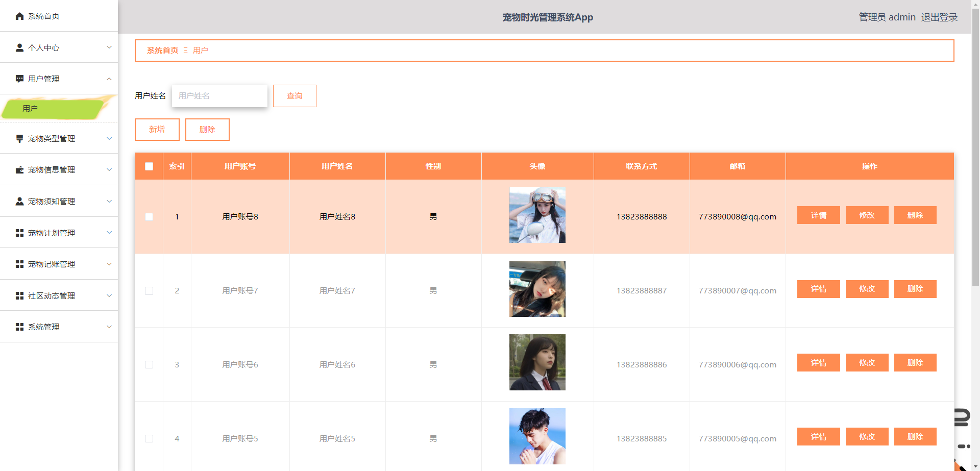
Task: Select the highlighted 用户 menu item
Action: pos(29,108)
